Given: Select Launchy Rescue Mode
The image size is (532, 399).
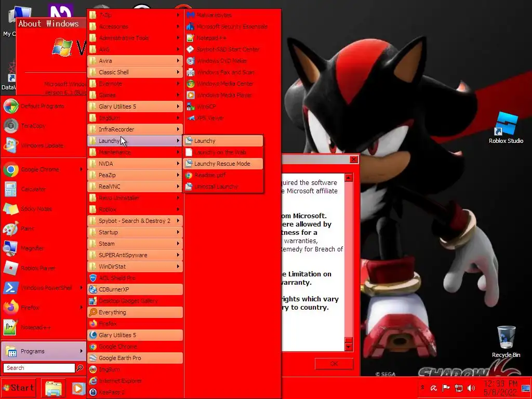Looking at the screenshot, I should click(x=223, y=164).
